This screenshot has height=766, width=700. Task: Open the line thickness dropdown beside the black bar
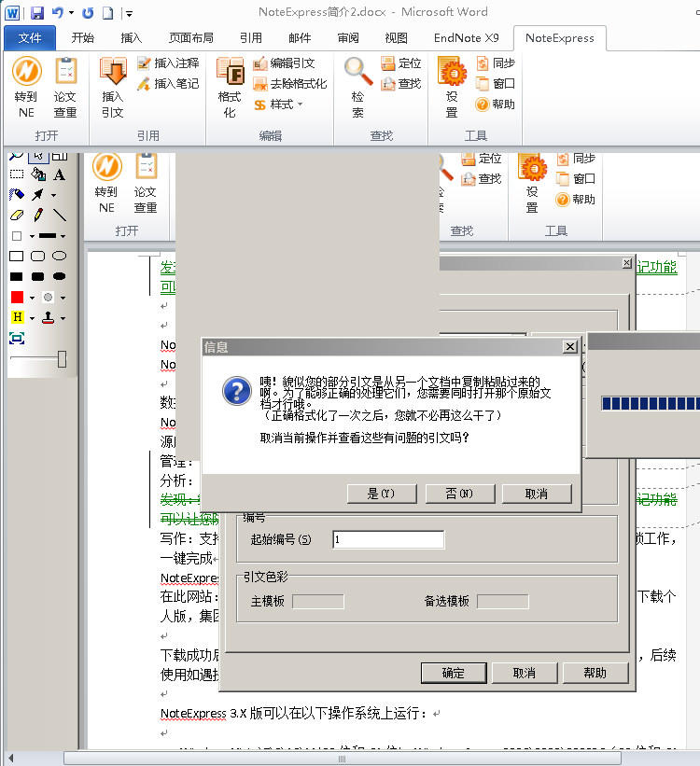pos(63,236)
